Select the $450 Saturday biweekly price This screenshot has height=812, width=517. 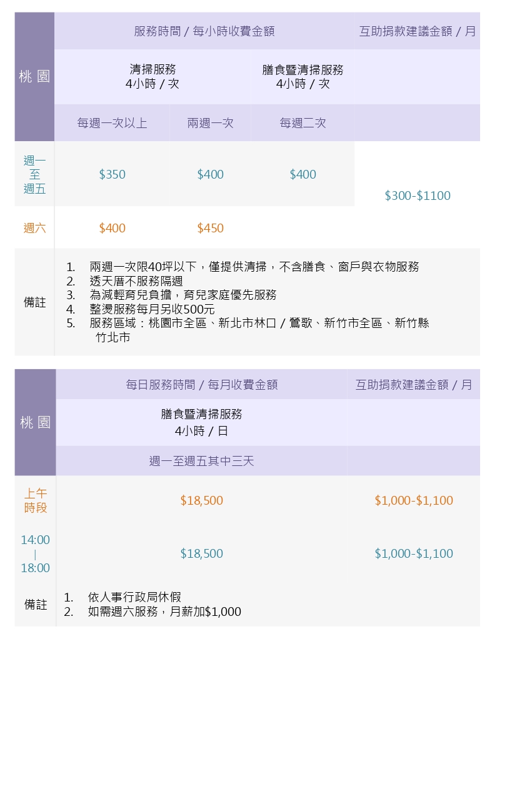[211, 229]
